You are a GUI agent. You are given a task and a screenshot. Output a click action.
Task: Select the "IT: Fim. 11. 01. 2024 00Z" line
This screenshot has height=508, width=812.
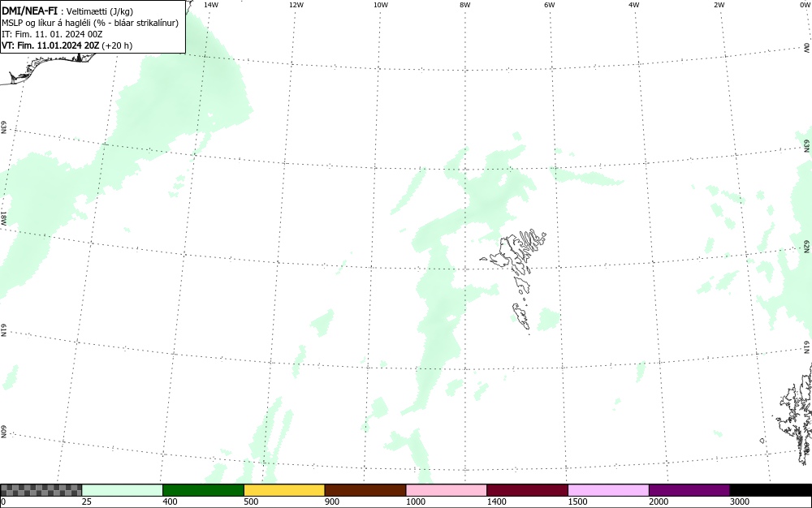(x=52, y=34)
